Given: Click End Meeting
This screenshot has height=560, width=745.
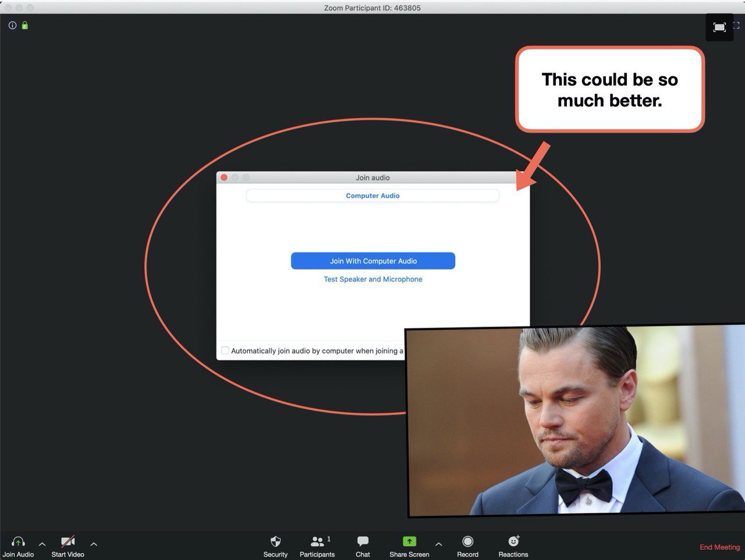Looking at the screenshot, I should pos(719,547).
